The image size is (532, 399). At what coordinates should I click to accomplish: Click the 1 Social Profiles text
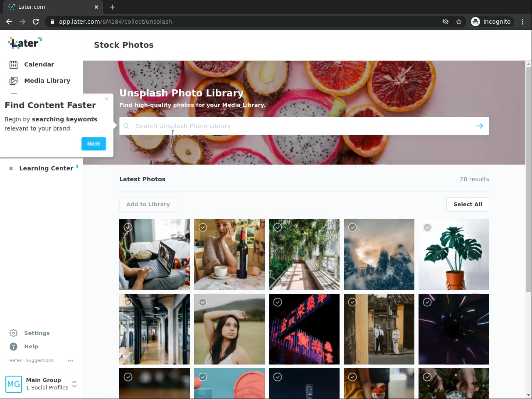pyautogui.click(x=47, y=388)
